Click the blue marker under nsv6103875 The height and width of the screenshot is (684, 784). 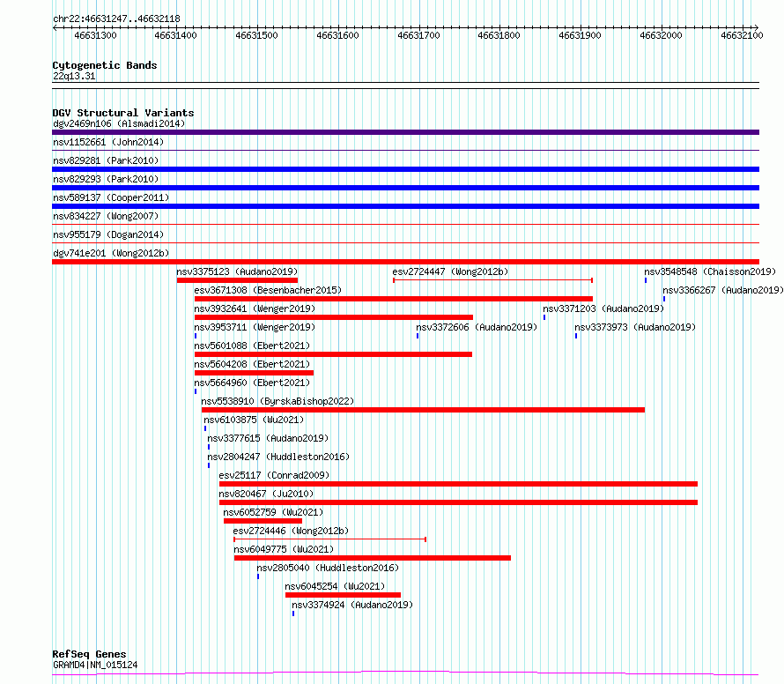pyautogui.click(x=205, y=428)
